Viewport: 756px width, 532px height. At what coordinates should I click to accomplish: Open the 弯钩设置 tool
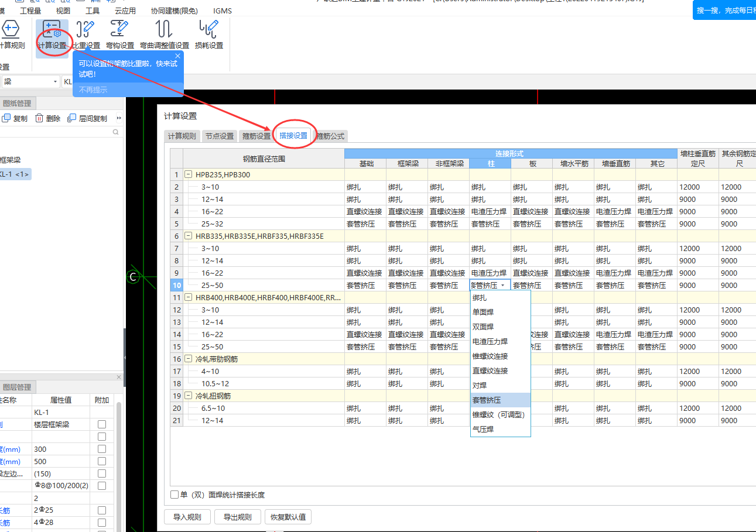[x=120, y=36]
